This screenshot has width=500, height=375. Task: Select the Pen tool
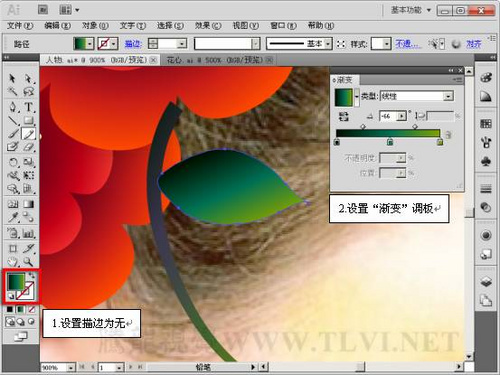point(13,107)
